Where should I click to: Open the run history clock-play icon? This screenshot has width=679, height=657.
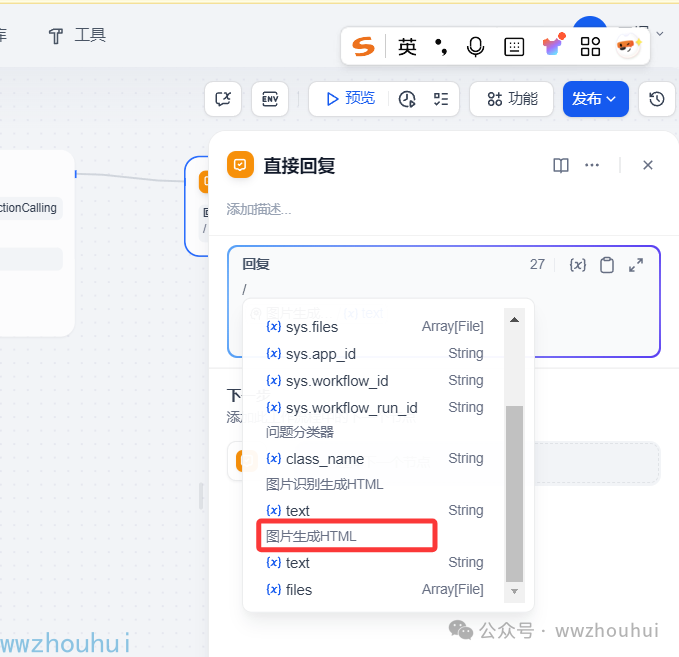(407, 99)
